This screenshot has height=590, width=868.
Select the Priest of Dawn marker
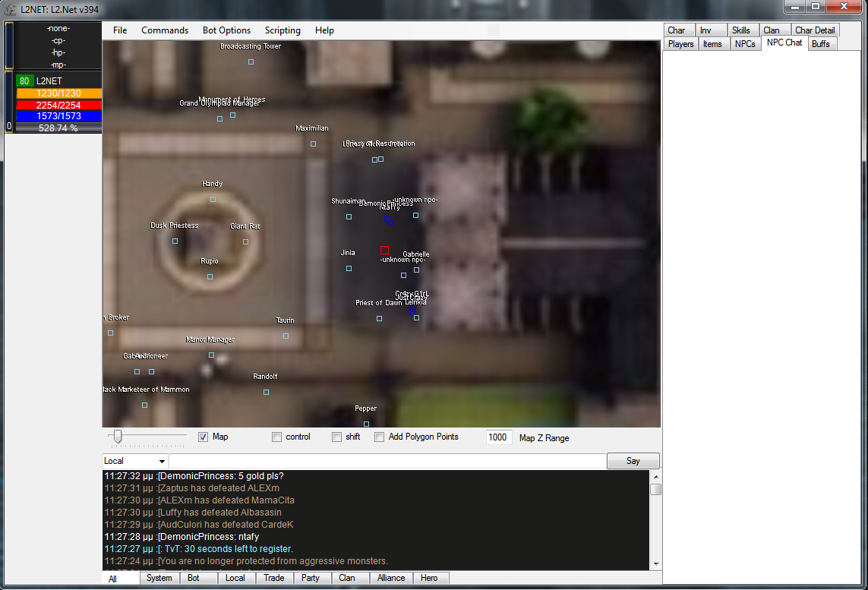coord(379,319)
